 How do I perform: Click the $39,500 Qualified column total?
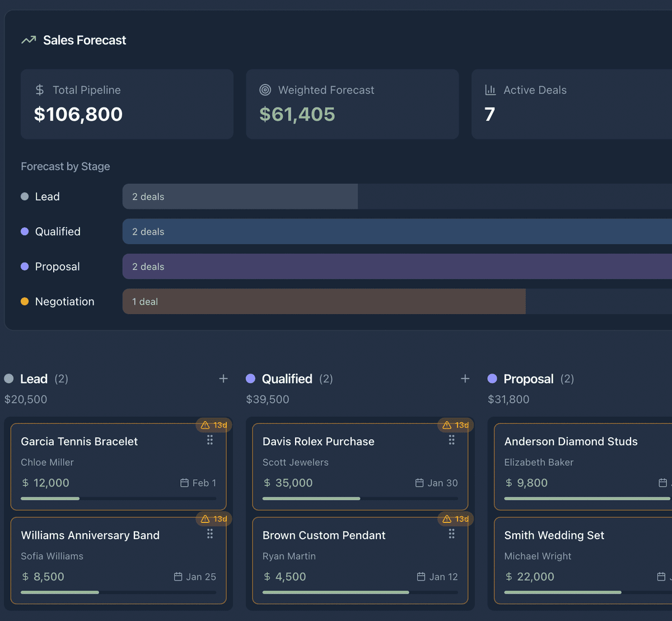[x=268, y=399]
